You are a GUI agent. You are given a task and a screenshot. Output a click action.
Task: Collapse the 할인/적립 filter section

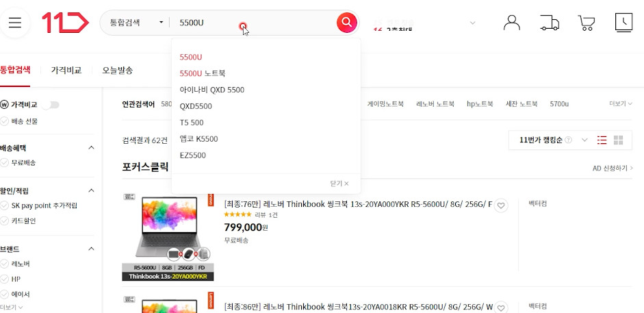coord(91,190)
